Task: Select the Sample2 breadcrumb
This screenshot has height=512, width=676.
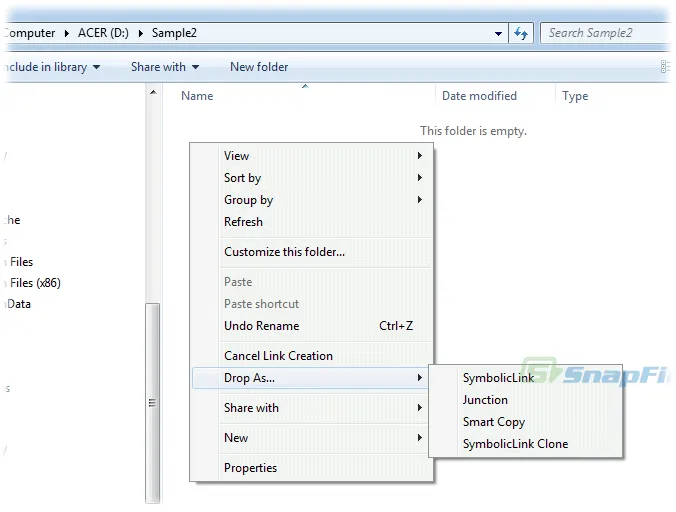Action: point(174,33)
